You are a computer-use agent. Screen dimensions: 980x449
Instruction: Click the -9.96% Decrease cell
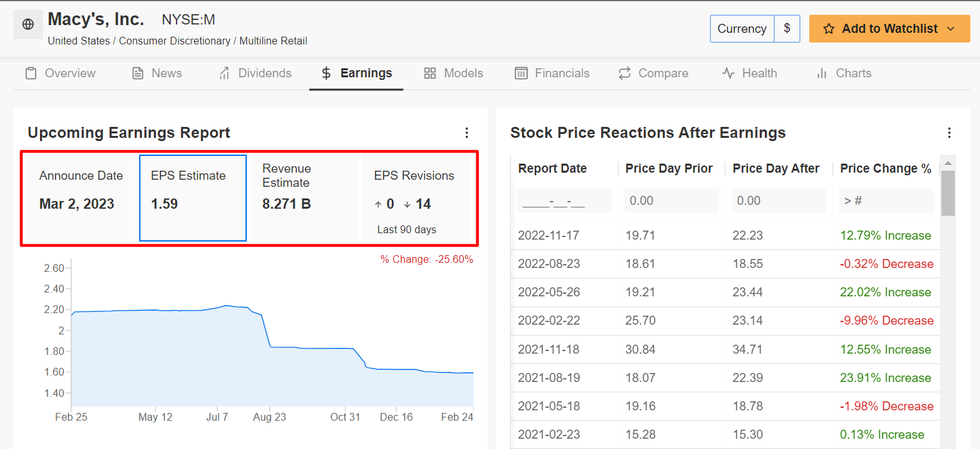click(x=887, y=321)
